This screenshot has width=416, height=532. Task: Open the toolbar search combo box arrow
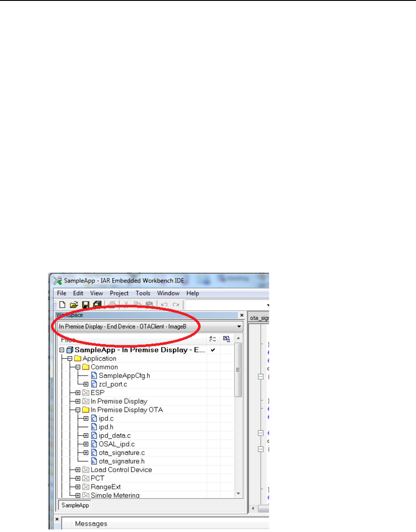(268, 305)
